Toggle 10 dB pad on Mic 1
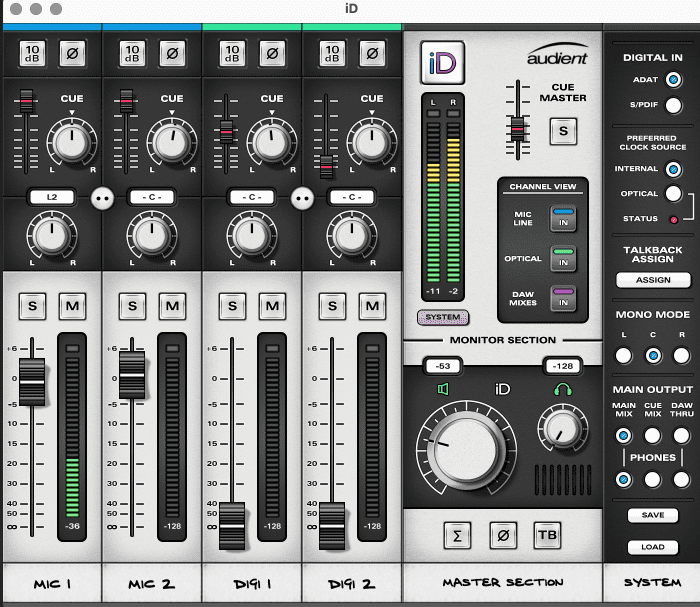 click(32, 54)
